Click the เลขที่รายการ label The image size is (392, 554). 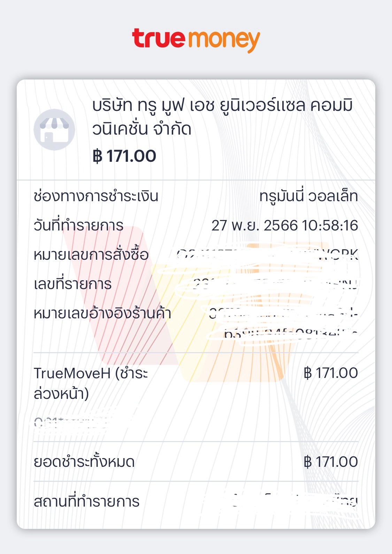pos(72,284)
